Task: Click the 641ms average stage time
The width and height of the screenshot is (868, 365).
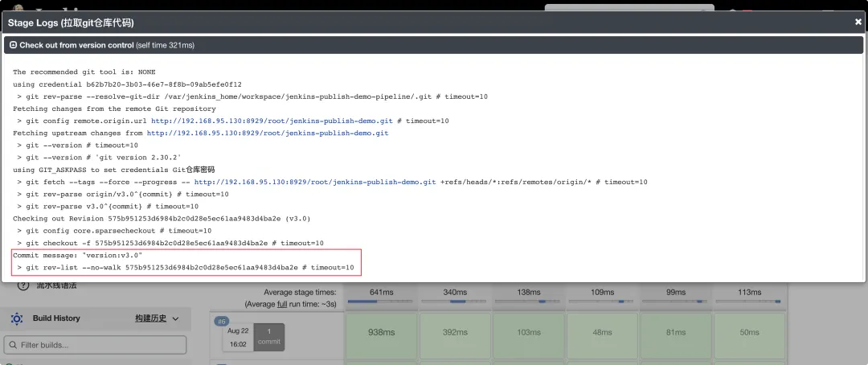Action: point(382,292)
